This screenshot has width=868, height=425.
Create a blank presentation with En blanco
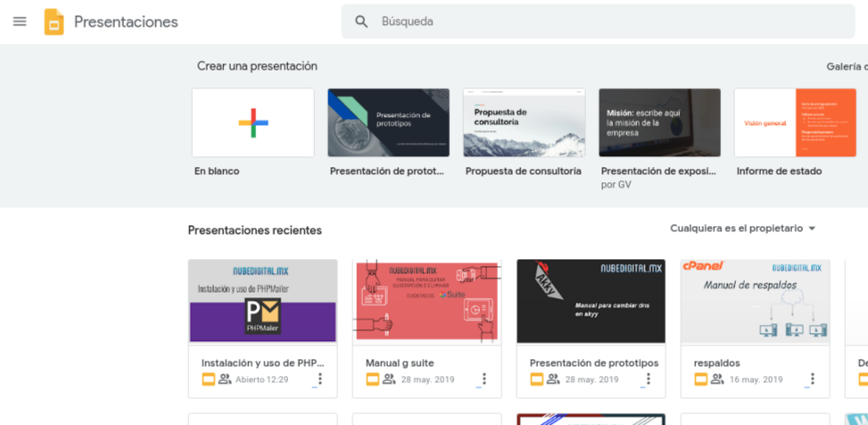(253, 123)
